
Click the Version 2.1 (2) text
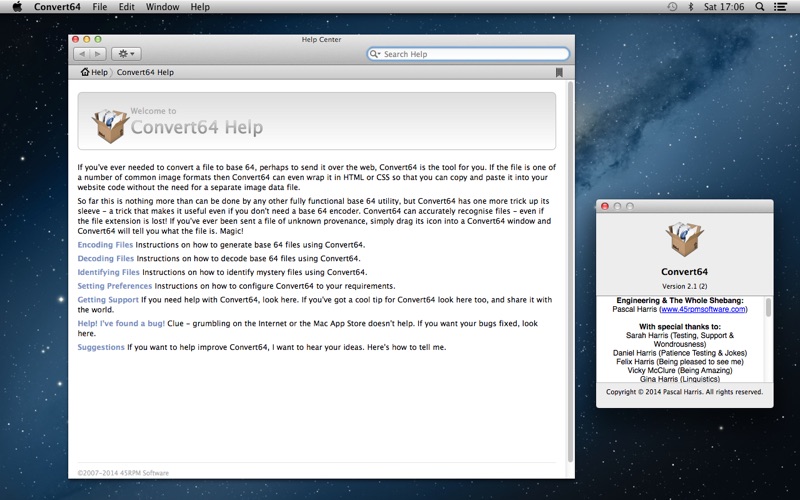[684, 286]
